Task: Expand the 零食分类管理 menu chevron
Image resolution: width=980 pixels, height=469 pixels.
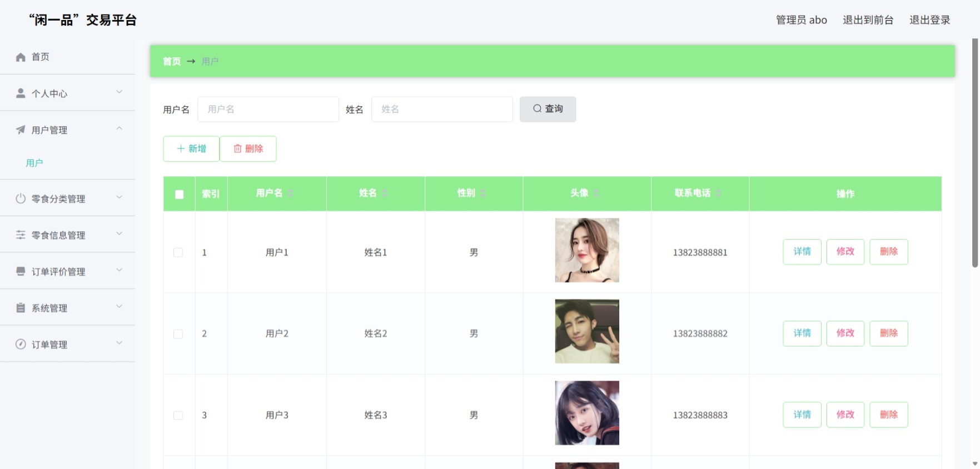Action: tap(119, 197)
